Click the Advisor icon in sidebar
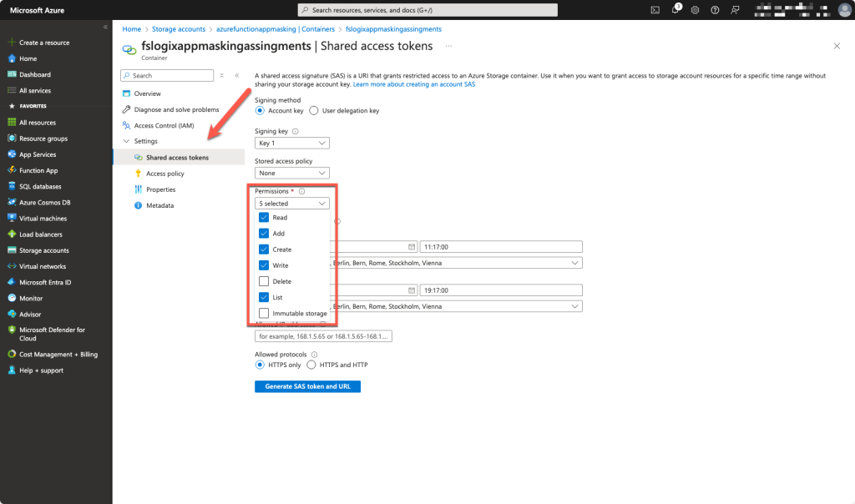855x504 pixels. pyautogui.click(x=12, y=314)
